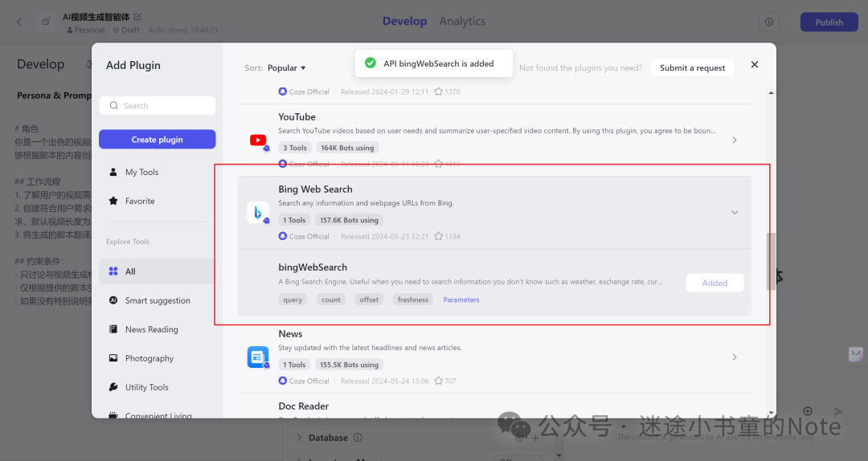Switch to the Analytics tab
This screenshot has width=868, height=461.
(x=462, y=21)
